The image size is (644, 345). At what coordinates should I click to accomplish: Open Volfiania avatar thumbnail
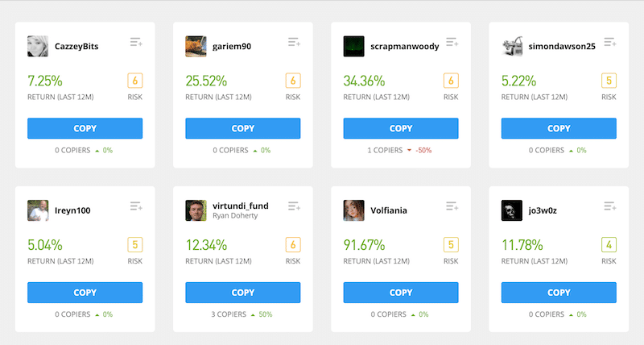353,210
